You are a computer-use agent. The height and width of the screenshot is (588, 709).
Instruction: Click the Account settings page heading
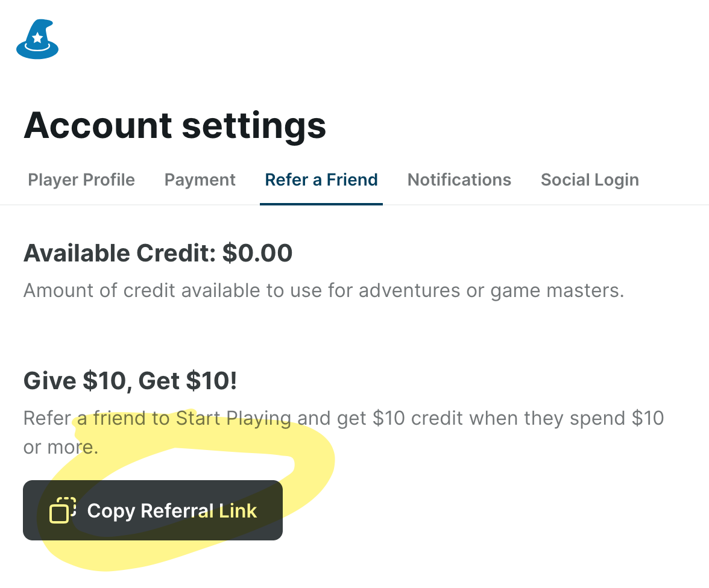click(x=175, y=125)
